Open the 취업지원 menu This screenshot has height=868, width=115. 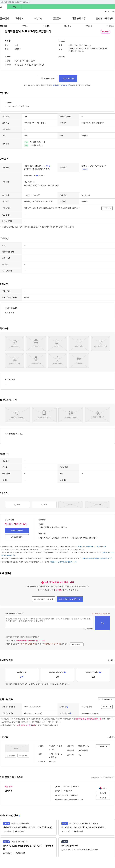coord(38,19)
